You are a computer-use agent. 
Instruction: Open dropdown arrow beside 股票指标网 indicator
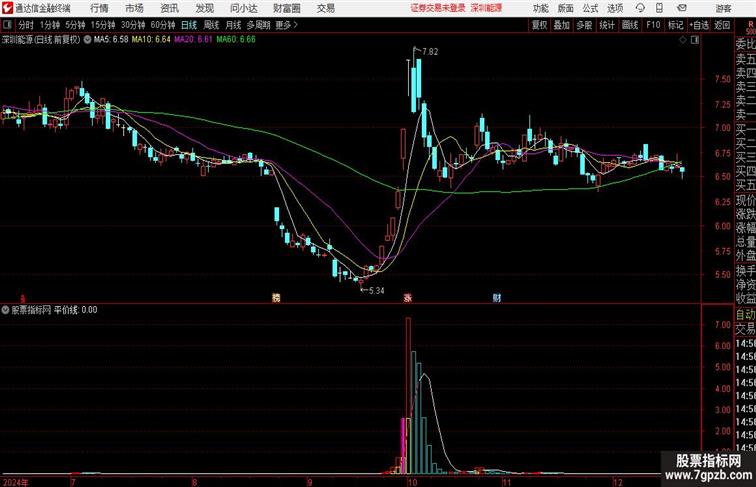coord(5,310)
